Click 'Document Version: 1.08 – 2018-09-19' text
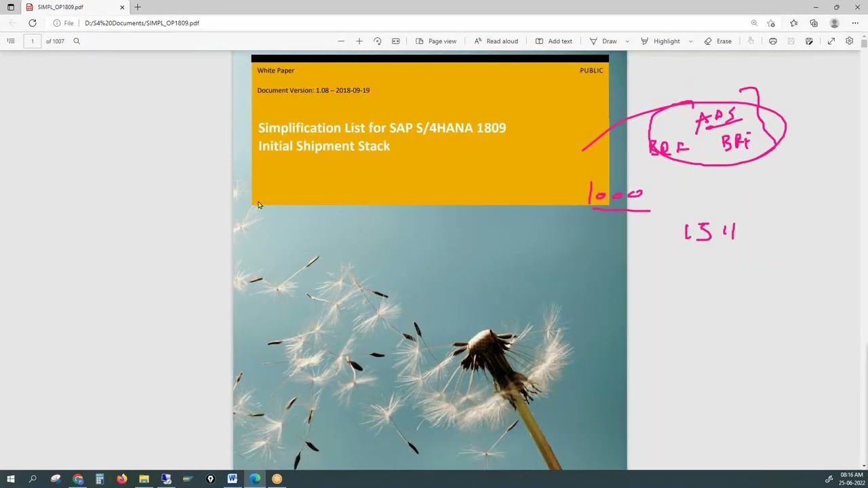 tap(313, 90)
